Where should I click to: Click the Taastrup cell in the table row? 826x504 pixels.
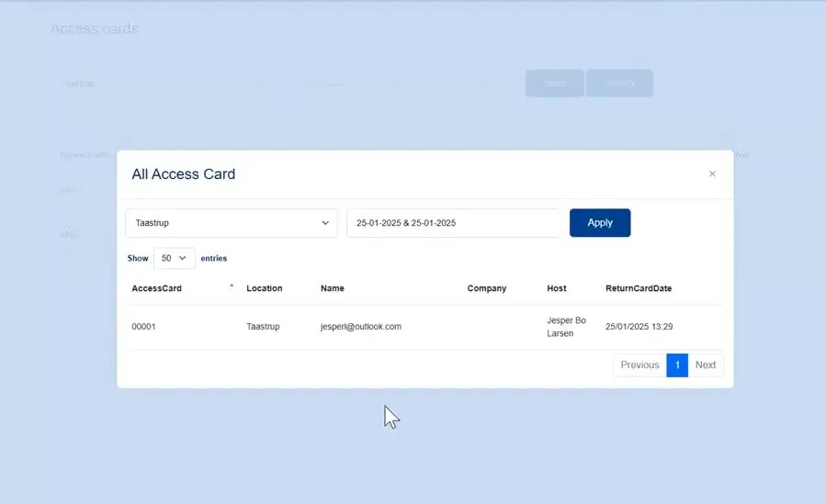(263, 327)
